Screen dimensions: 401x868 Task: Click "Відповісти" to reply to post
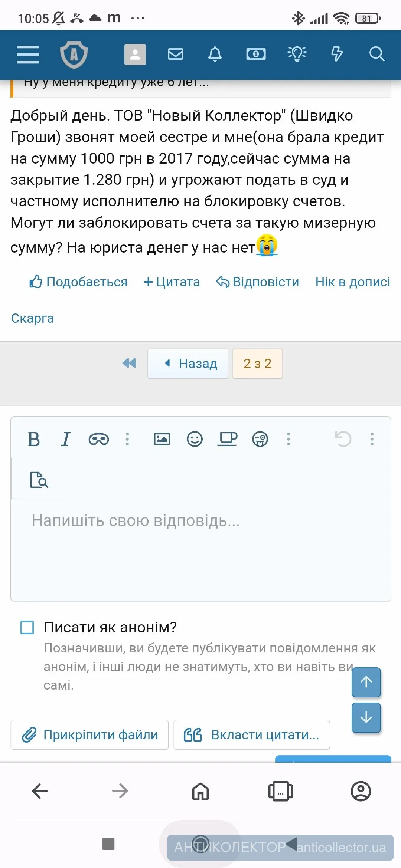pos(258,282)
